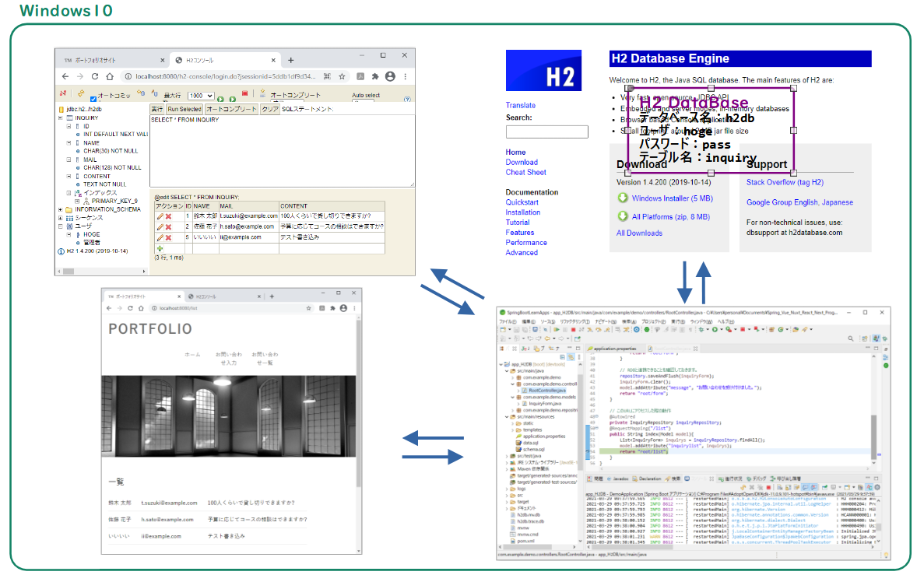The image size is (924, 575).
Task: Open the max rows 1000 dropdown
Action: [201, 96]
